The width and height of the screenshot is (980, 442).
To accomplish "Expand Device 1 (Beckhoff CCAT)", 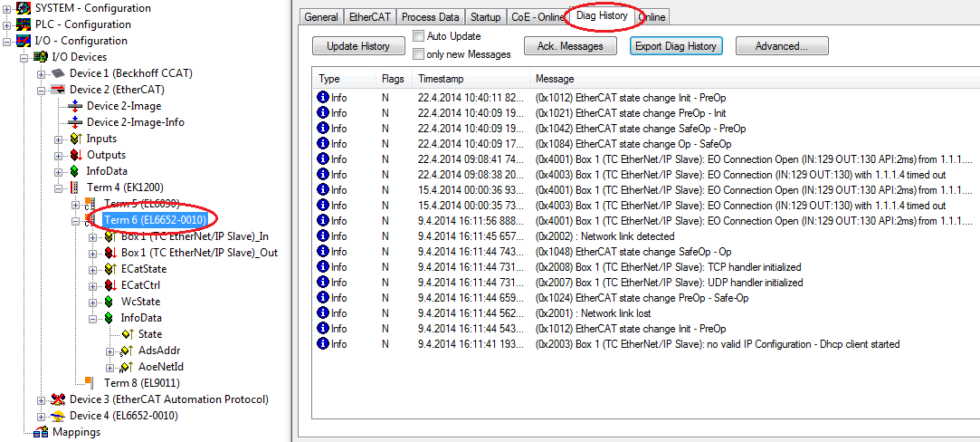I will coord(42,73).
